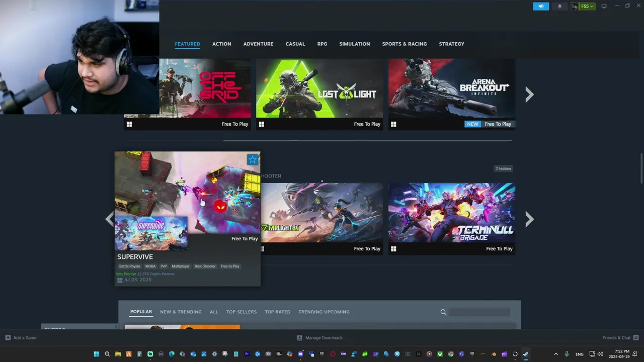Open Friends & Chat
Screen dimensions: 644x362
[x=620, y=338]
